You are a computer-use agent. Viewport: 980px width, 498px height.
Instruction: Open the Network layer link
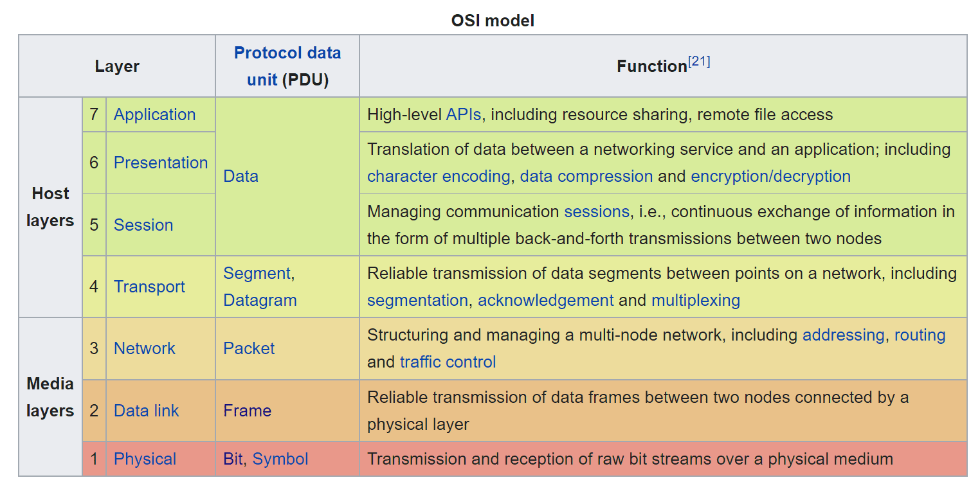click(x=145, y=348)
